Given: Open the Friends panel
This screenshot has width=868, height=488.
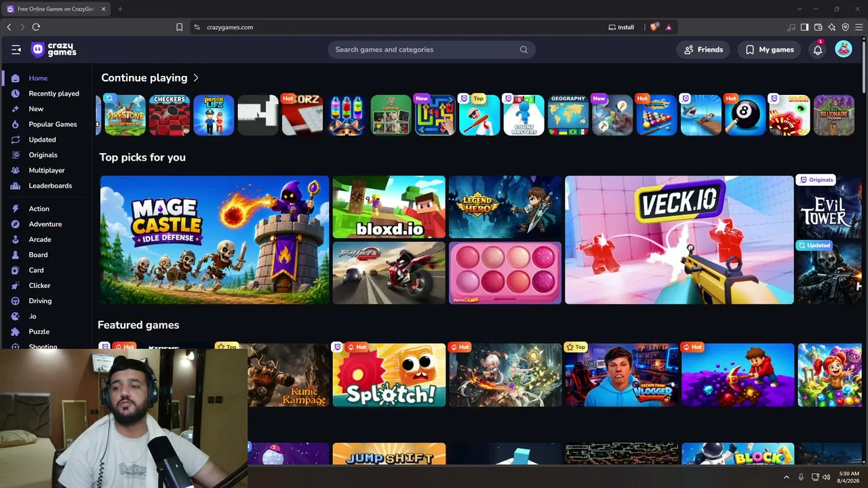Looking at the screenshot, I should 704,49.
